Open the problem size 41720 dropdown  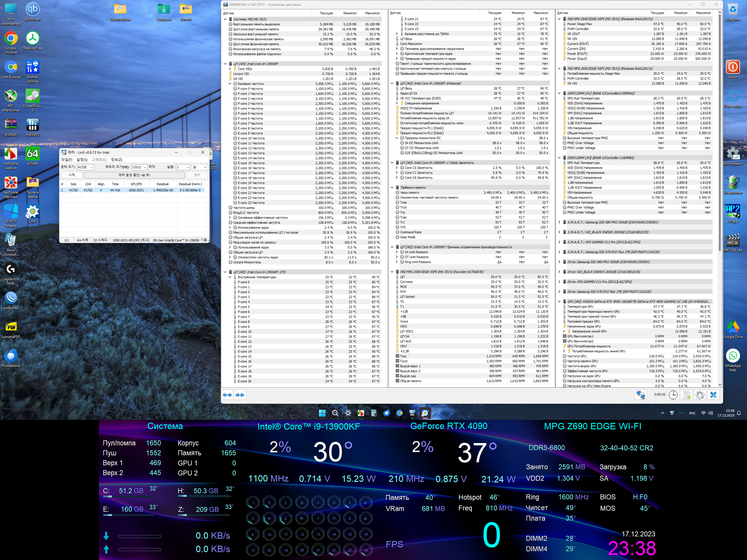point(92,167)
